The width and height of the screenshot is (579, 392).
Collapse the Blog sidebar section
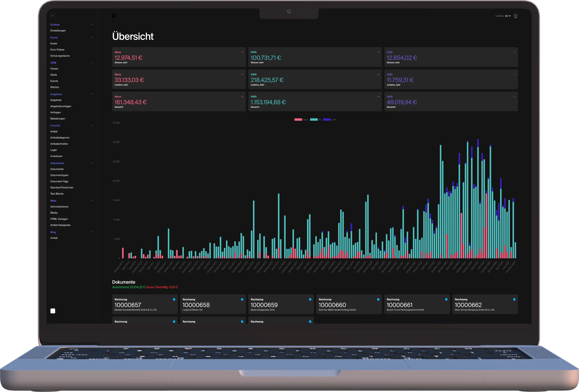coord(92,232)
